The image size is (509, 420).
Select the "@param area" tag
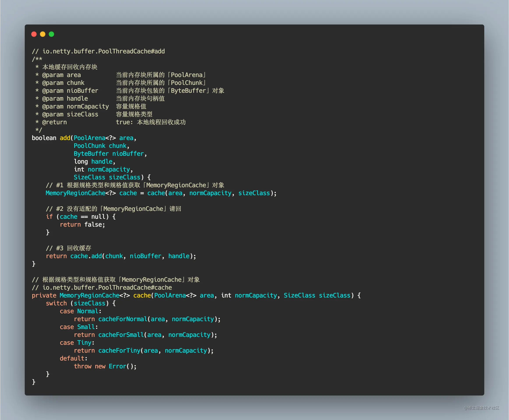pyautogui.click(x=61, y=75)
